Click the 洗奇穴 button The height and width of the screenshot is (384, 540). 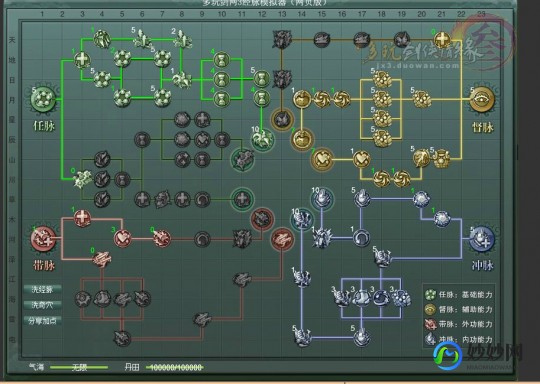click(x=43, y=305)
